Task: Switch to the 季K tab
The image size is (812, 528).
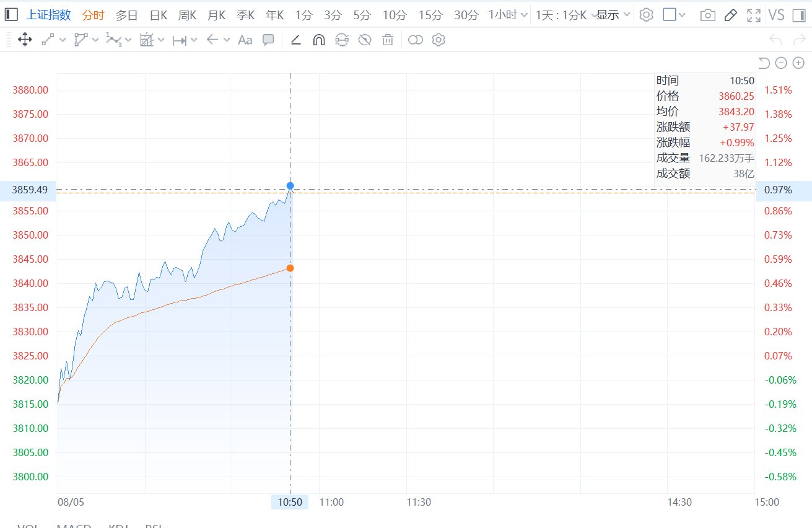Action: (246, 15)
